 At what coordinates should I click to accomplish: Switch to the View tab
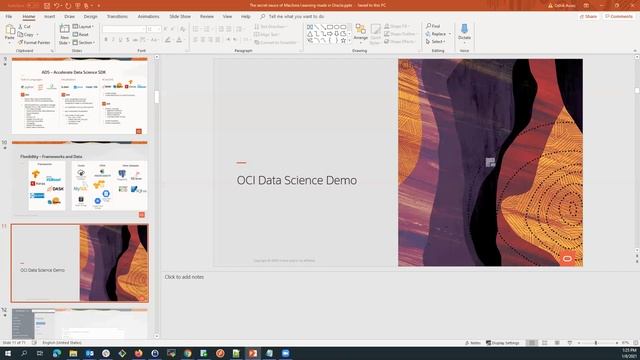pos(227,16)
